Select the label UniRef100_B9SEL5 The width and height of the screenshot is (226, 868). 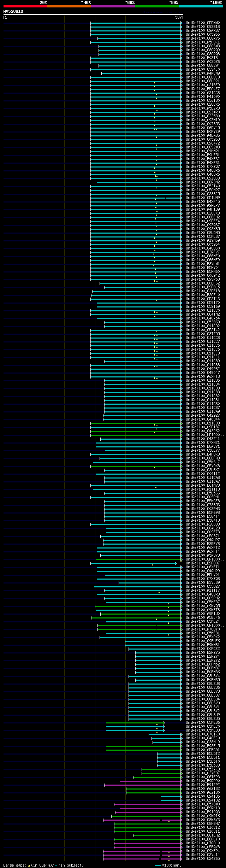coord(203,746)
